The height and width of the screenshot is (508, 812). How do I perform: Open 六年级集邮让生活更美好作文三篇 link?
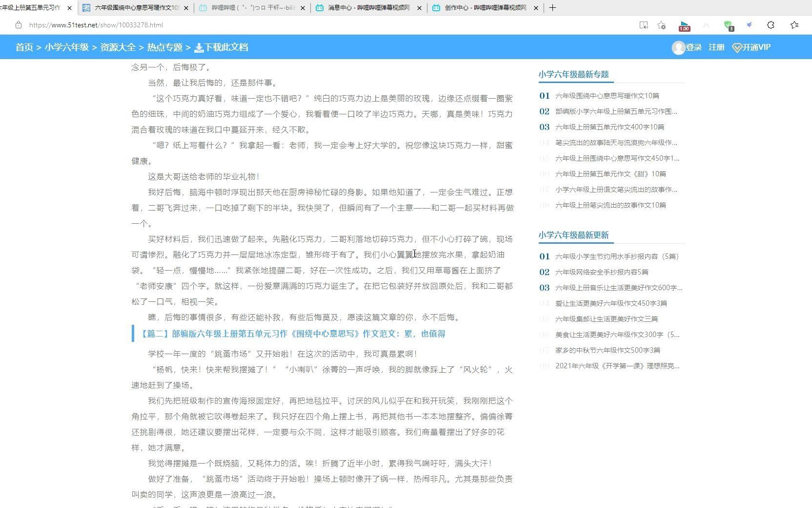coord(607,319)
